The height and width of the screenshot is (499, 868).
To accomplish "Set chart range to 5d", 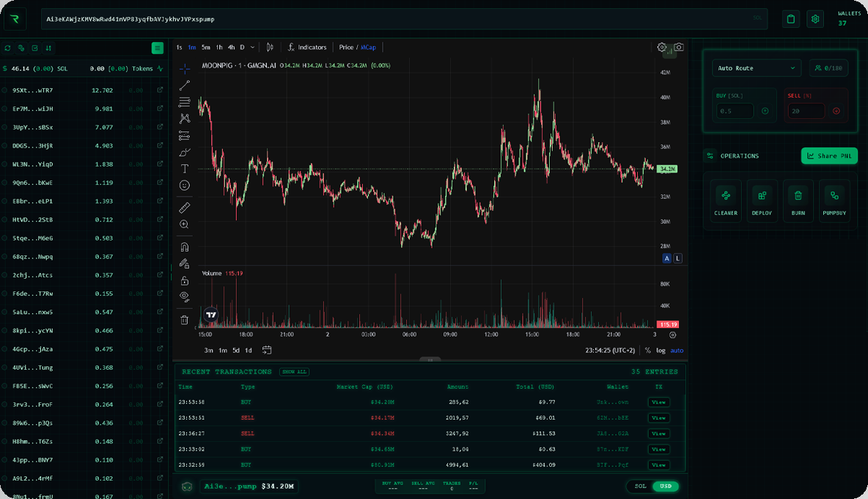I will [236, 351].
